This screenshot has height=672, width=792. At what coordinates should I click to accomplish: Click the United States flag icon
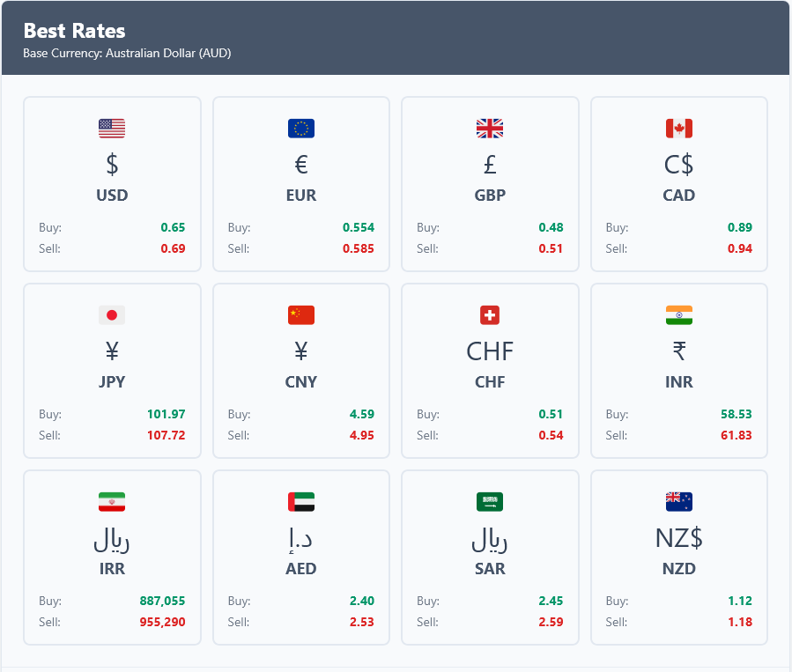pyautogui.click(x=112, y=129)
